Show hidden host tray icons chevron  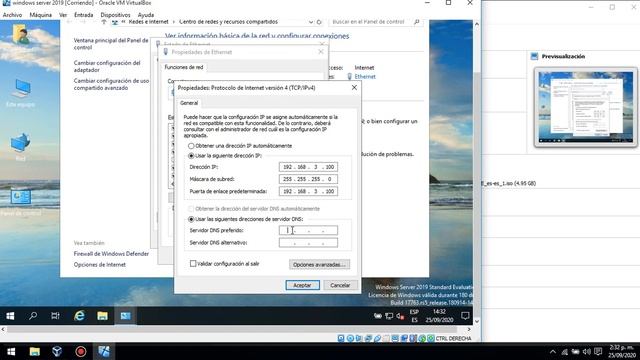pyautogui.click(x=553, y=351)
